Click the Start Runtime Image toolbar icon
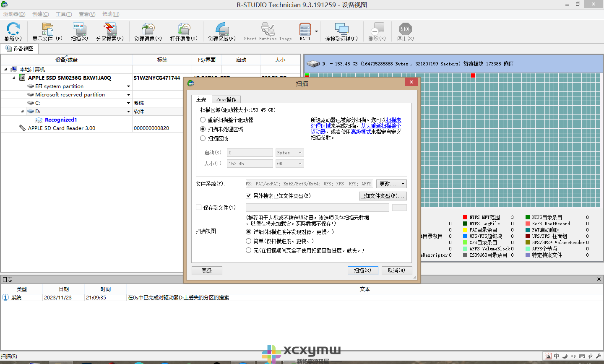The image size is (604, 364). (268, 29)
